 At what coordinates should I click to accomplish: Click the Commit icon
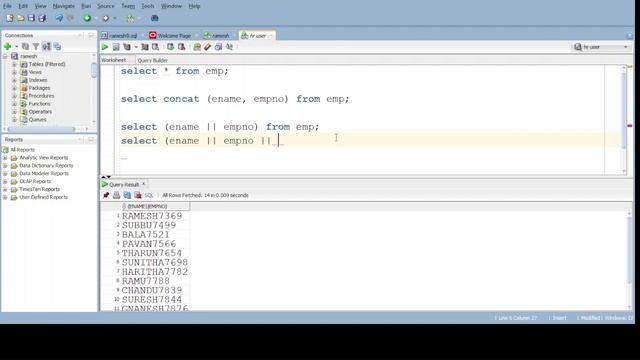pyautogui.click(x=170, y=47)
